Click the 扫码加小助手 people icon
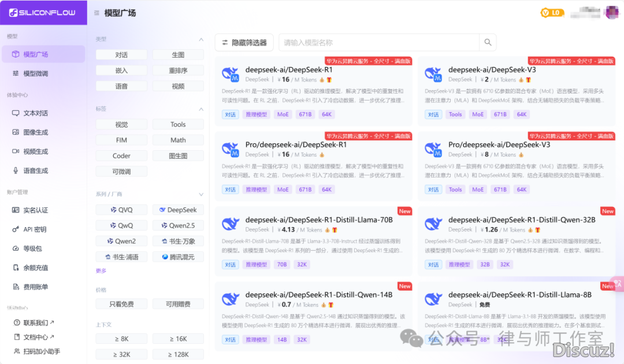Viewport: 624px width, 364px height. pyautogui.click(x=17, y=351)
